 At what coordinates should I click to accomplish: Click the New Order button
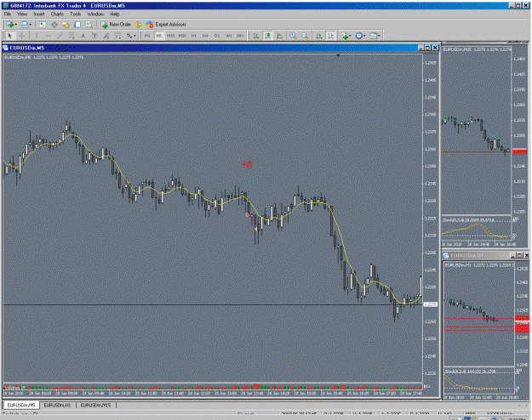[116, 25]
